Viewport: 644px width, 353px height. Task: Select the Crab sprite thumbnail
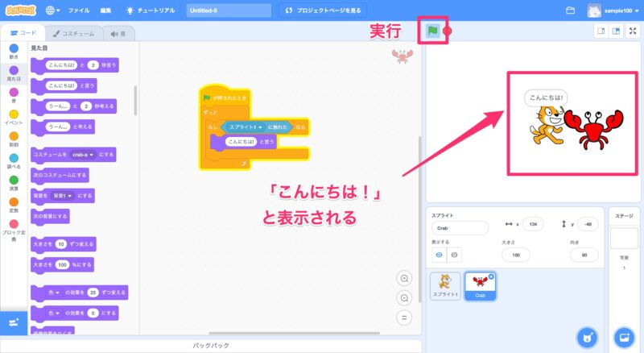tap(479, 284)
